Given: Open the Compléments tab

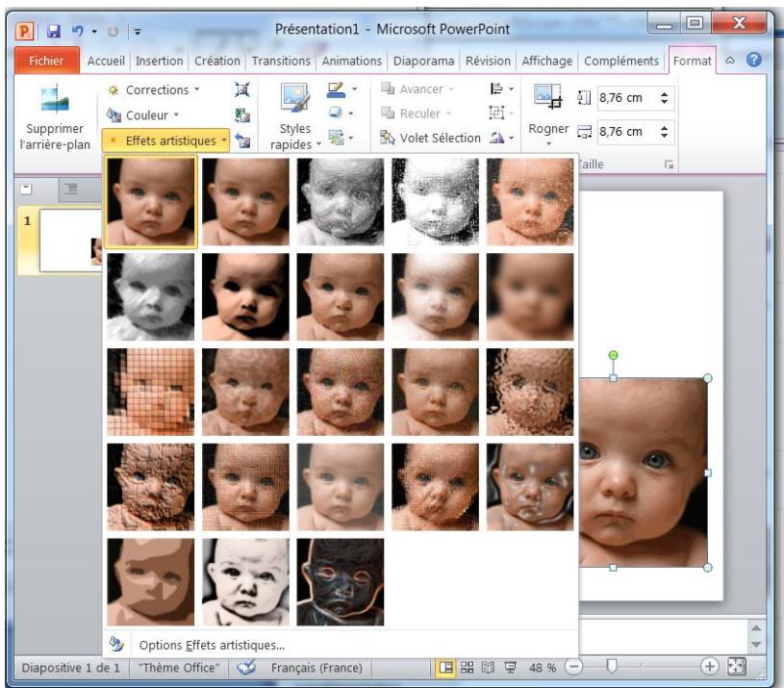Looking at the screenshot, I should [621, 61].
